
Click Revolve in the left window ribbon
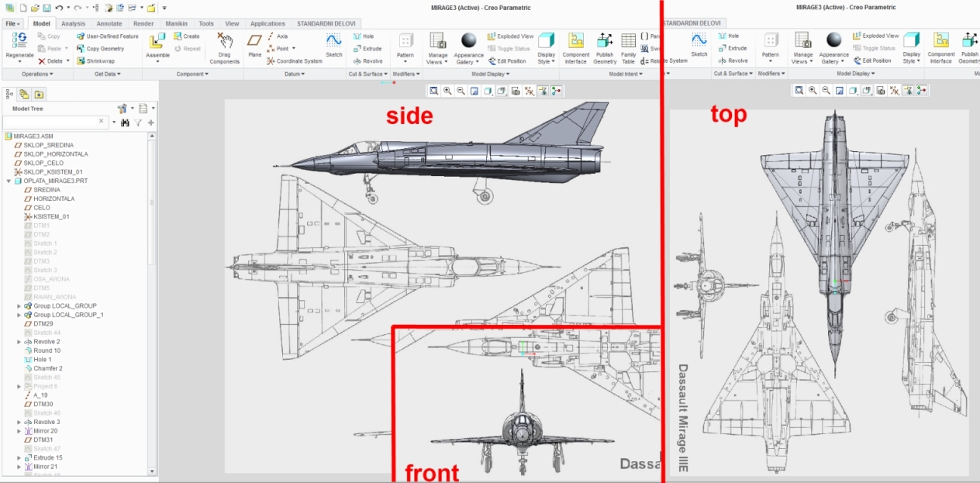tap(367, 61)
